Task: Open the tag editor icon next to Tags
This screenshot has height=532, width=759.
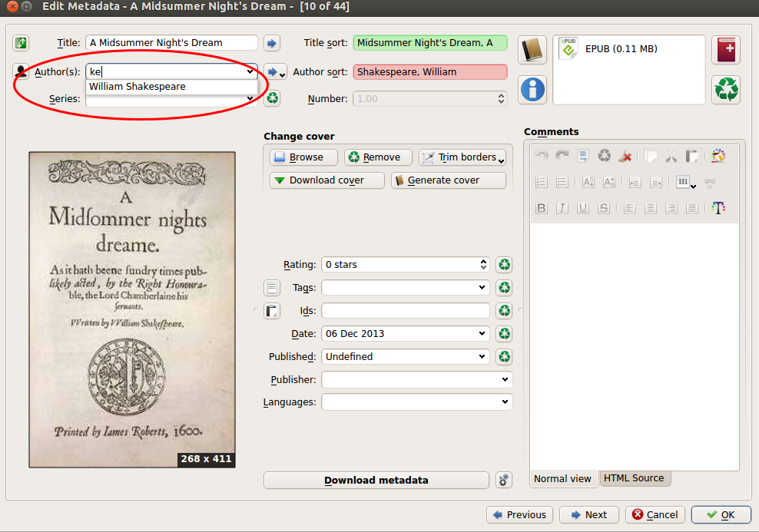Action: click(x=272, y=288)
